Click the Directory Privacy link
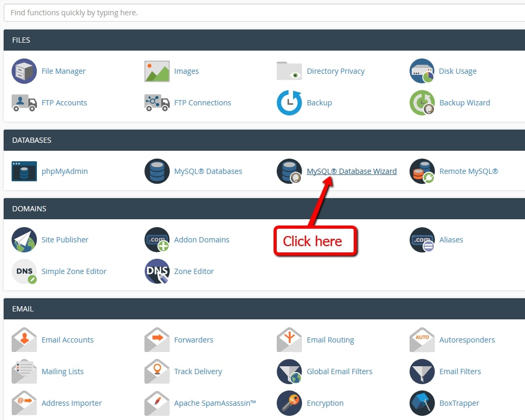This screenshot has width=525, height=420. coord(335,71)
